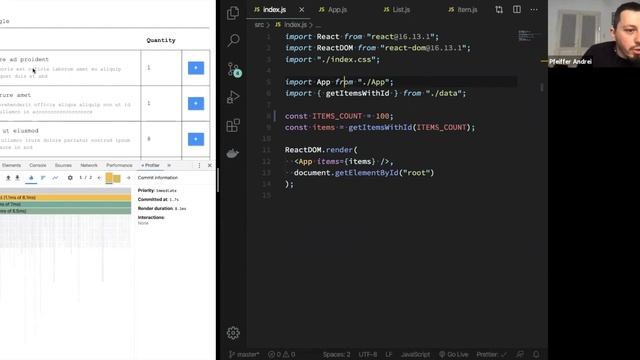This screenshot has height=360, width=640.
Task: Open the errors and warnings count in status bar
Action: click(282, 354)
